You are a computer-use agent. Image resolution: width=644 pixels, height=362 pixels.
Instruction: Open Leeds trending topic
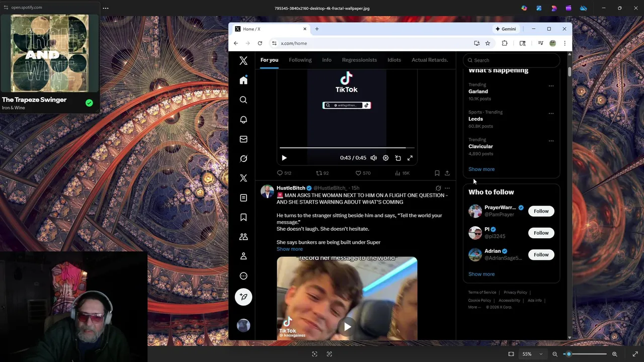coord(475,119)
